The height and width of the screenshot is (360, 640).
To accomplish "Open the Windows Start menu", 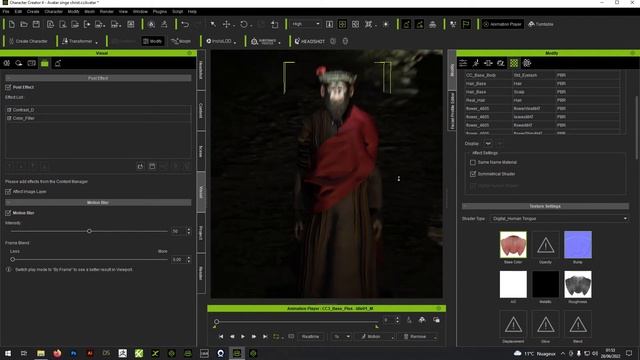I will (8, 353).
